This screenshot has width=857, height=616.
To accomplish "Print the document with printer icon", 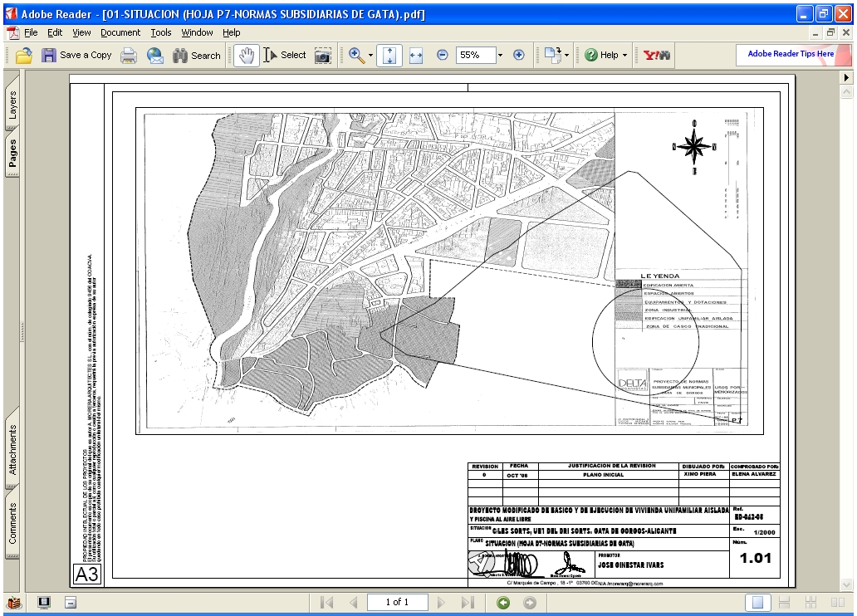I will pyautogui.click(x=129, y=56).
